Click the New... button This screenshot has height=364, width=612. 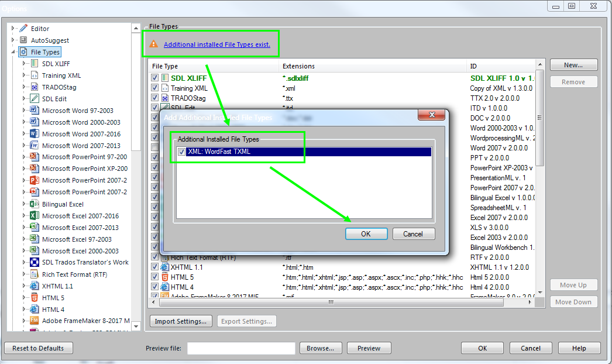point(573,65)
